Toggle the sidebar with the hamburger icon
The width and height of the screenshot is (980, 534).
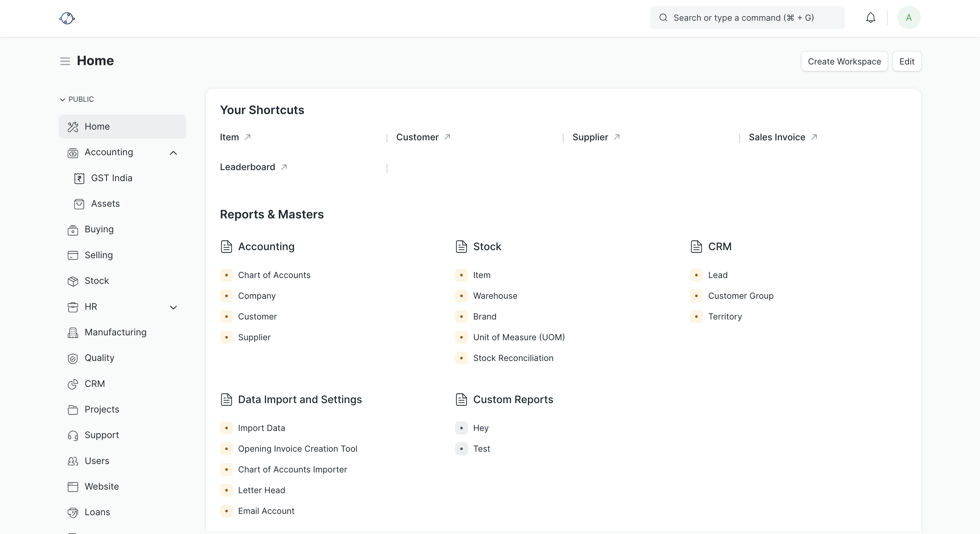coord(65,61)
